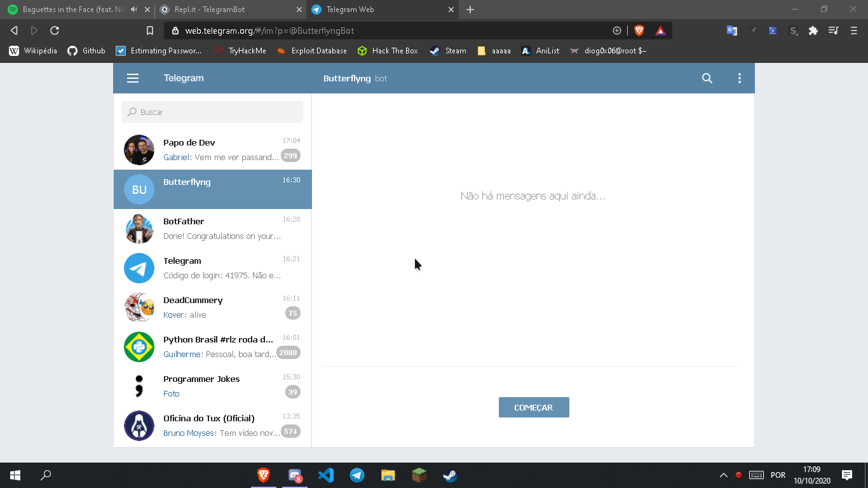Open the Telegram hamburger menu
Screen dimensions: 868x488
pos(132,78)
